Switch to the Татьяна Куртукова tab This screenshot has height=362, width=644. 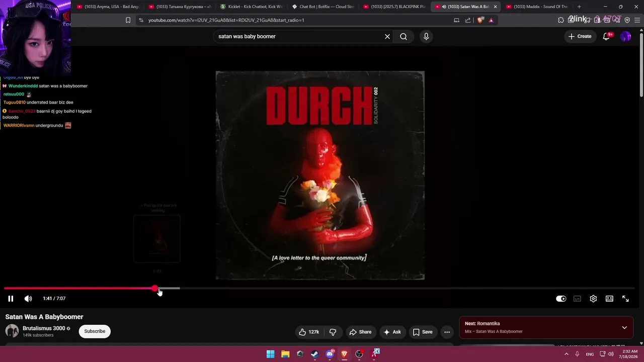pos(180,7)
